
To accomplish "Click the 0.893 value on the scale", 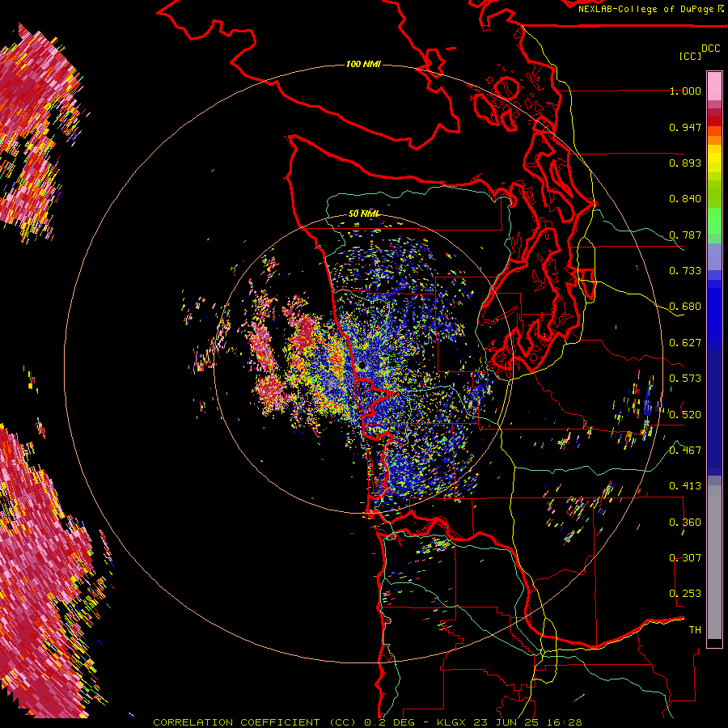I will click(x=685, y=163).
